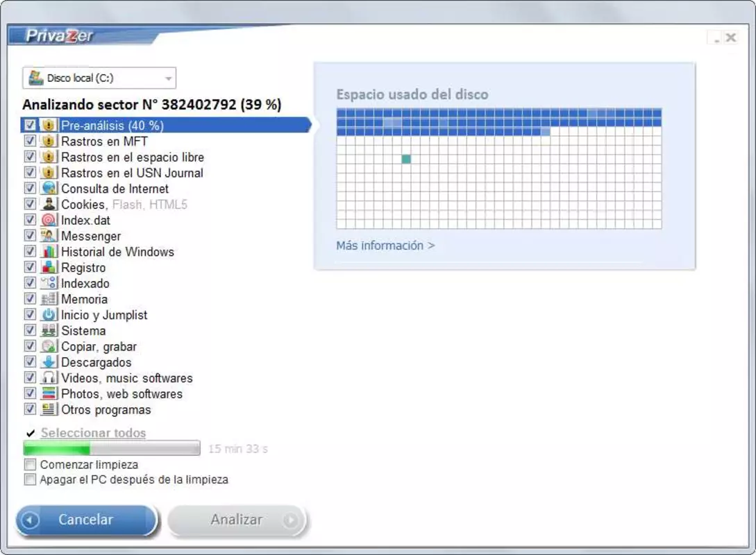Select the Historial de Windows row
The image size is (756, 555).
pos(117,251)
